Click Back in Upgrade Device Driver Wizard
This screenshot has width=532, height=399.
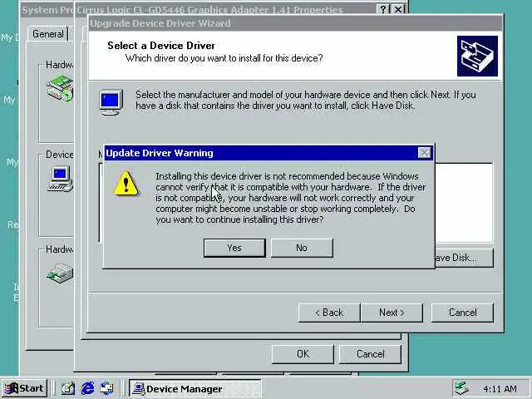click(329, 313)
